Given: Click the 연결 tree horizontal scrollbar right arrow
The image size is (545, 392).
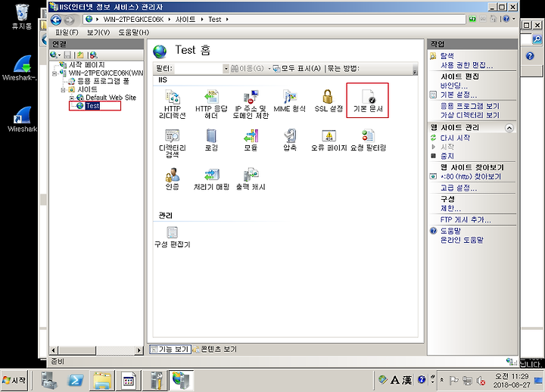Looking at the screenshot, I should click(x=139, y=350).
